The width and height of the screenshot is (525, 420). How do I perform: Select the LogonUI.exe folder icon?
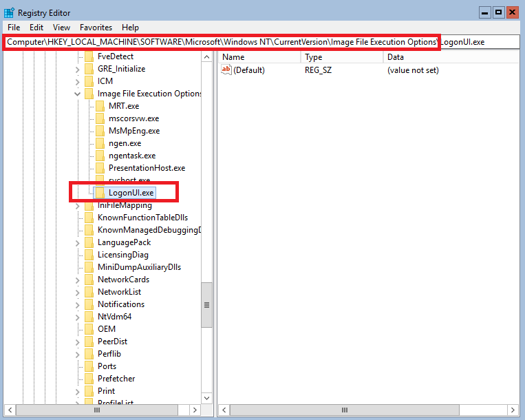tap(100, 193)
